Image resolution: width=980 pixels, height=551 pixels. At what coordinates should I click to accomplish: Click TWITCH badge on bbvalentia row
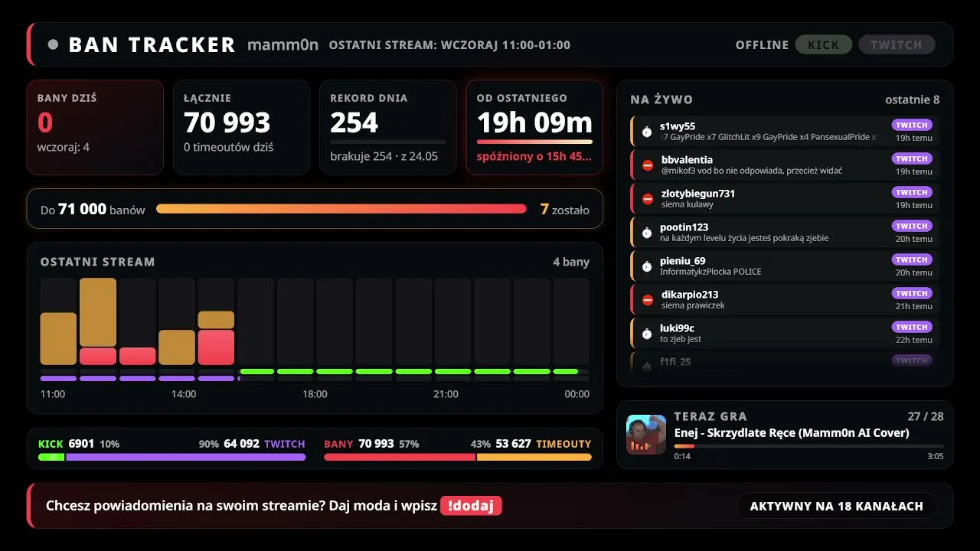click(912, 158)
